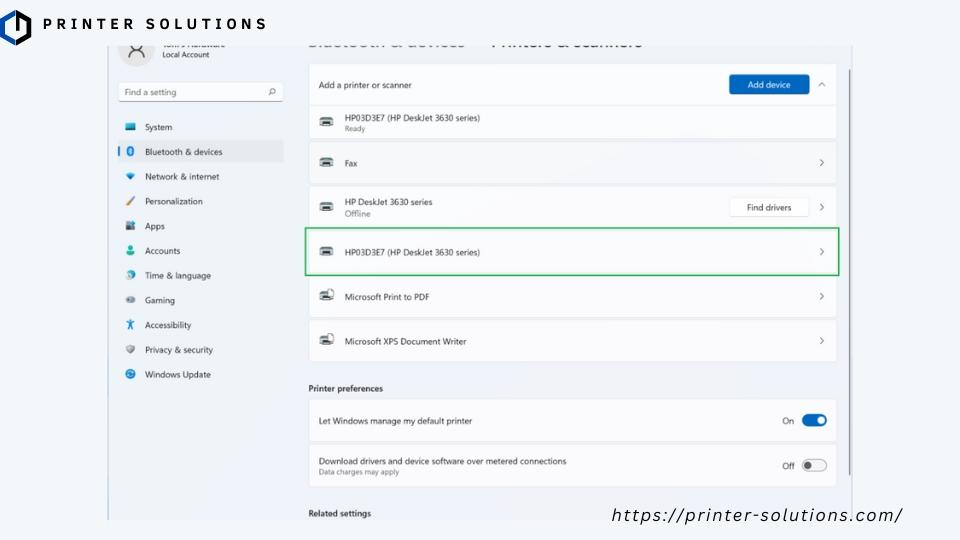Turn off Let Windows manage default printer
This screenshot has height=540, width=960.
click(814, 421)
